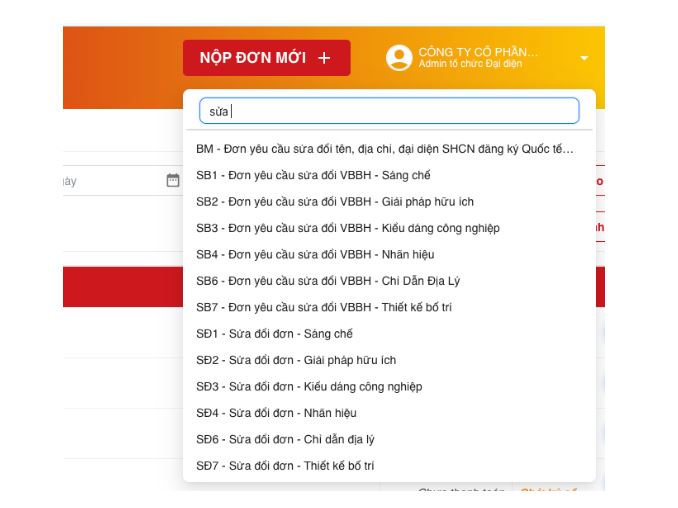Select SB7 sửa đổi VBBH - Thiết kế bố trí
678x508 pixels.
point(324,307)
